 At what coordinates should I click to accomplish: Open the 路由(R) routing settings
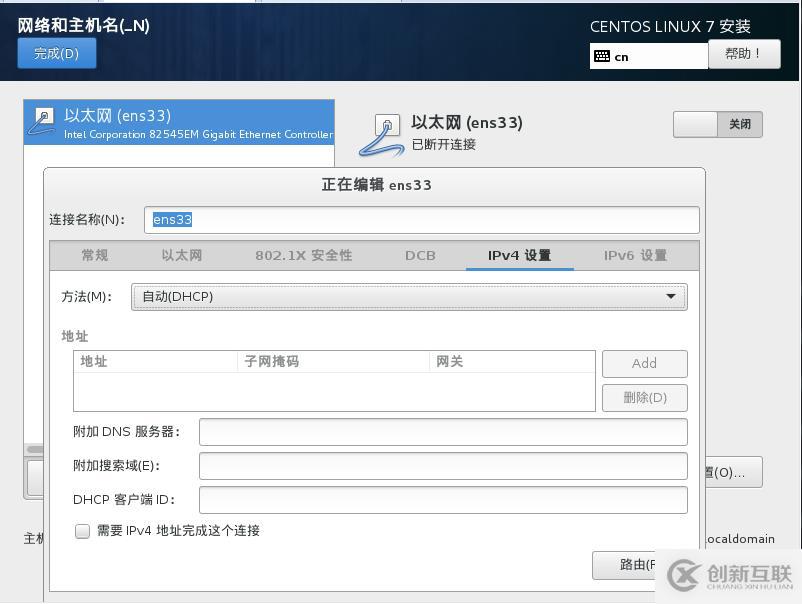643,565
